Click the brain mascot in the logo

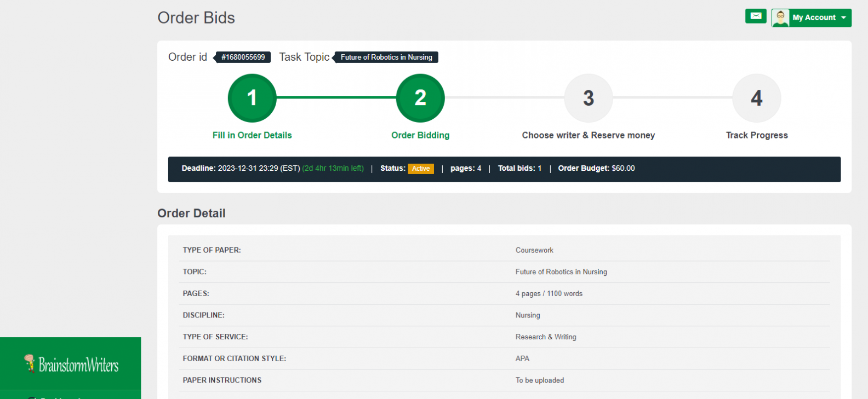(30, 363)
